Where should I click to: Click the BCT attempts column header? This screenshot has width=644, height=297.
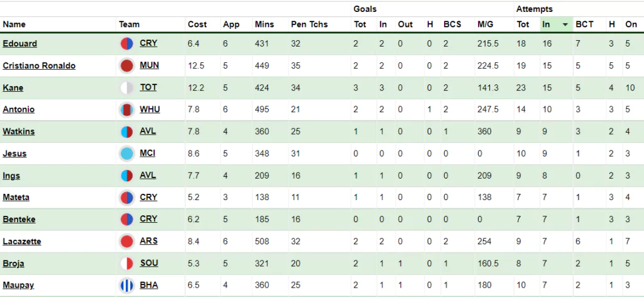click(584, 25)
